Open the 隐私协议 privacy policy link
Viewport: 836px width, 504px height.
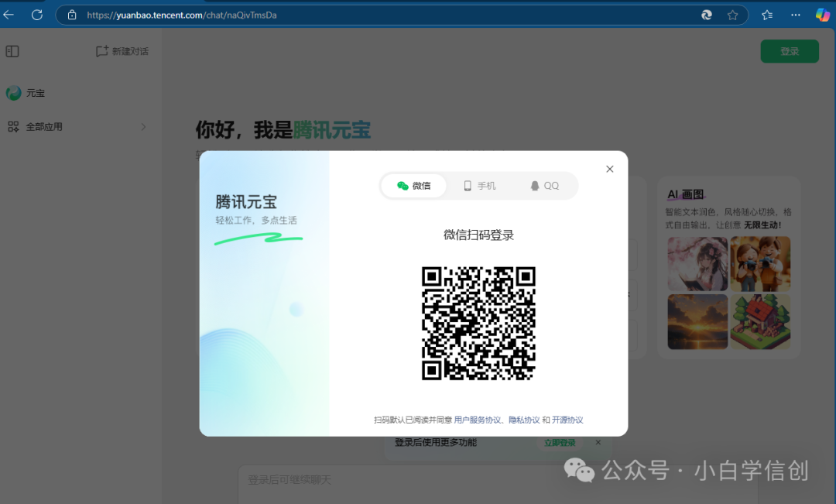(x=526, y=419)
